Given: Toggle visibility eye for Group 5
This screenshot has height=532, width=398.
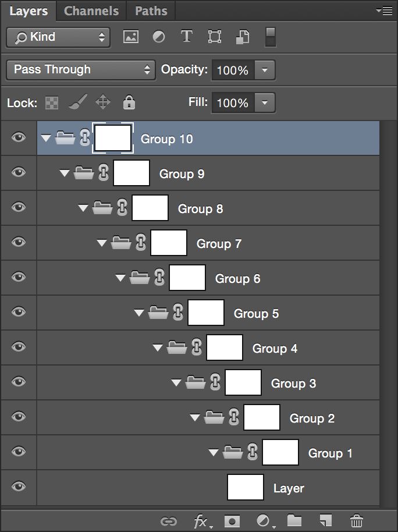Looking at the screenshot, I should (x=19, y=313).
